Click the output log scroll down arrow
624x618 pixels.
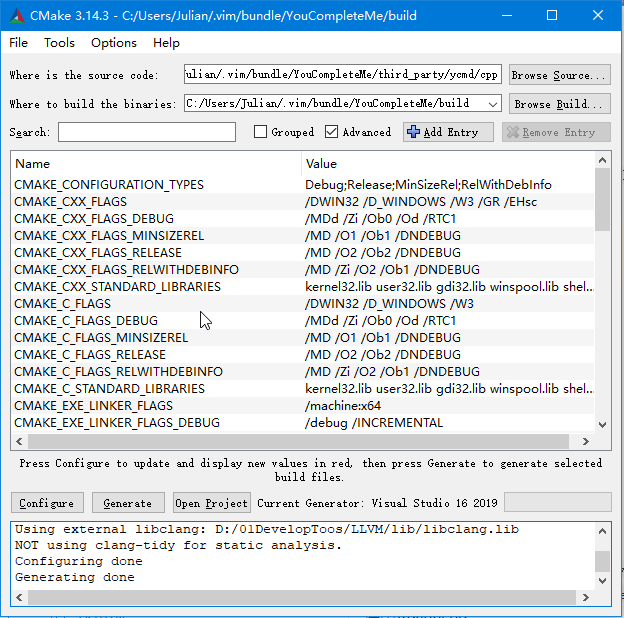coord(602,581)
